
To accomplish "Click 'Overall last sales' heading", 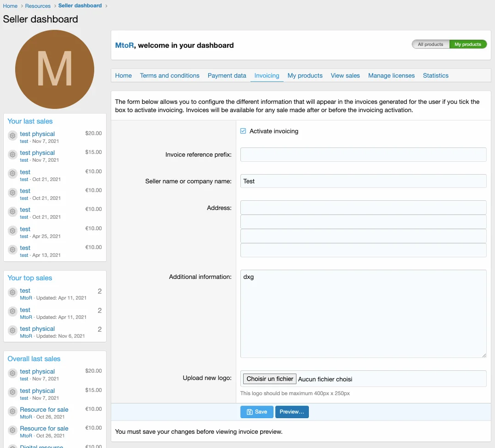I will pyautogui.click(x=34, y=359).
